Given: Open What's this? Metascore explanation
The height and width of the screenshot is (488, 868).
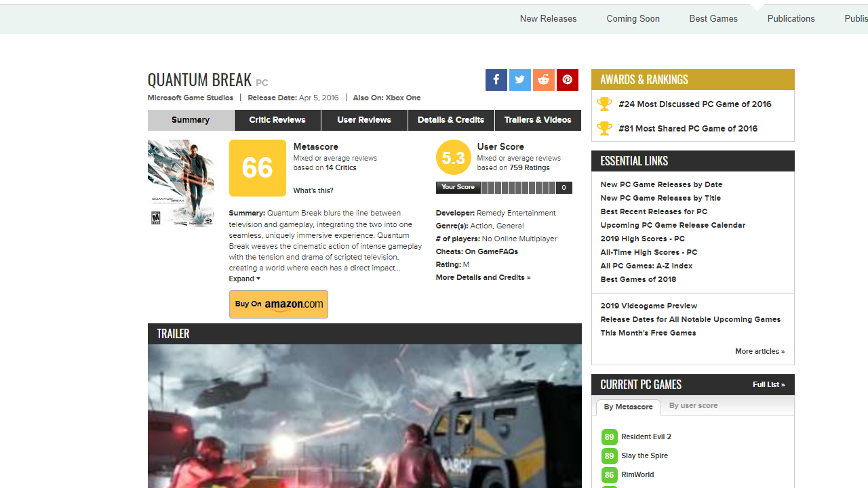Looking at the screenshot, I should pos(313,190).
